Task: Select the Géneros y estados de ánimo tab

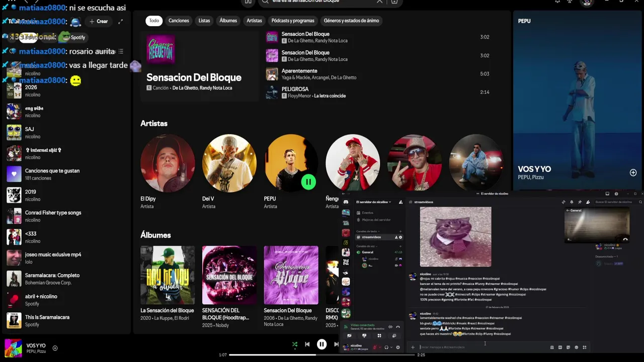Action: [351, 21]
